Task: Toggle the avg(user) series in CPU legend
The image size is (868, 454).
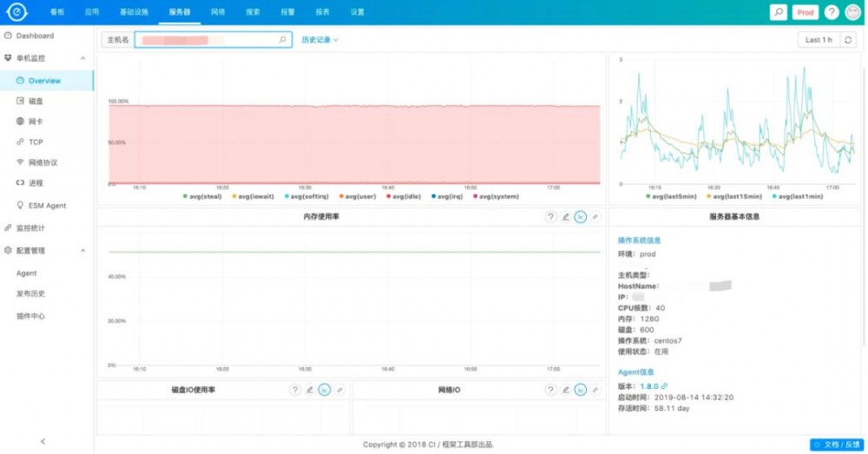Action: pyautogui.click(x=358, y=196)
